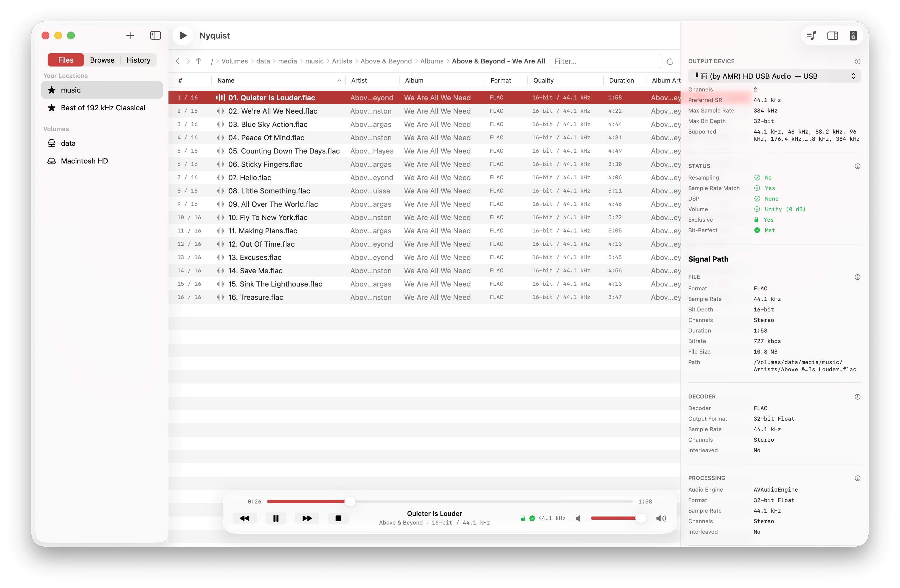Switch to the History tab

click(138, 60)
